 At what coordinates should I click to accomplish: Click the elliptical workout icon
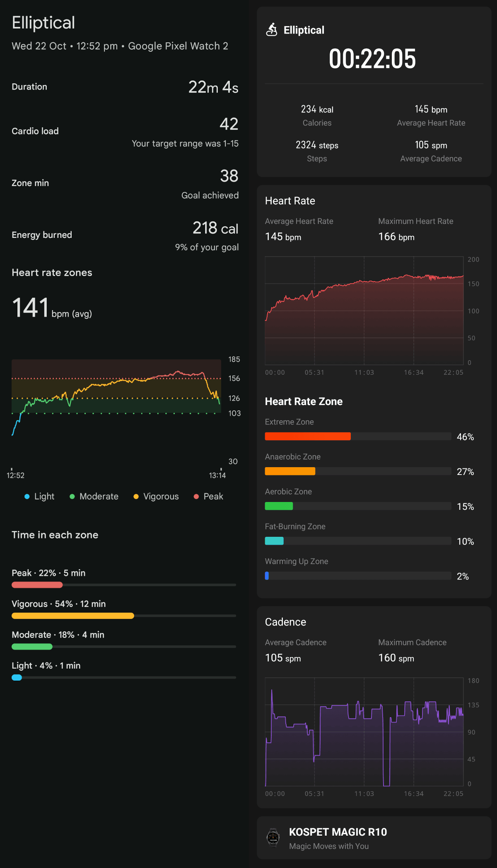click(272, 30)
